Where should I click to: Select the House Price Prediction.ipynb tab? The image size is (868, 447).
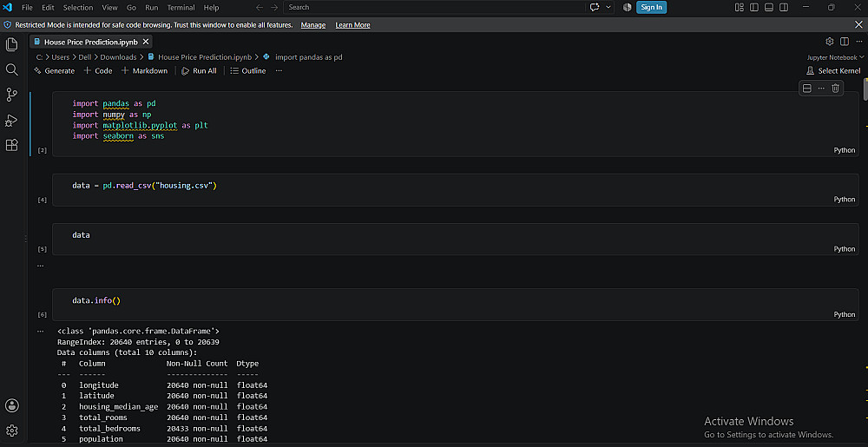pos(91,42)
